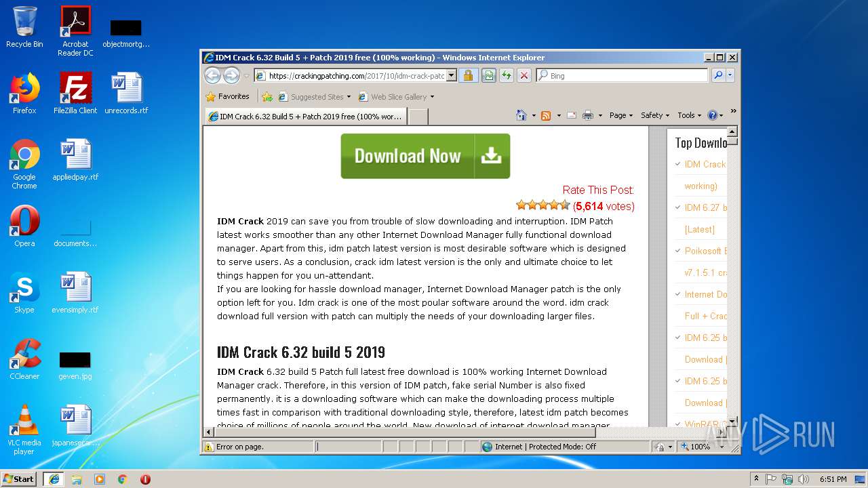Select FileZilla Client desktop icon
This screenshot has height=488, width=868.
(x=75, y=94)
